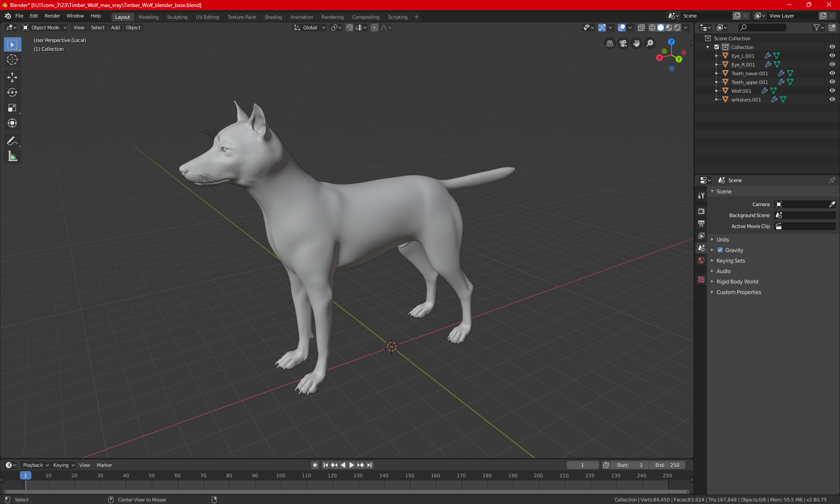
Task: Switch to Material Preview shading
Action: pyautogui.click(x=669, y=28)
